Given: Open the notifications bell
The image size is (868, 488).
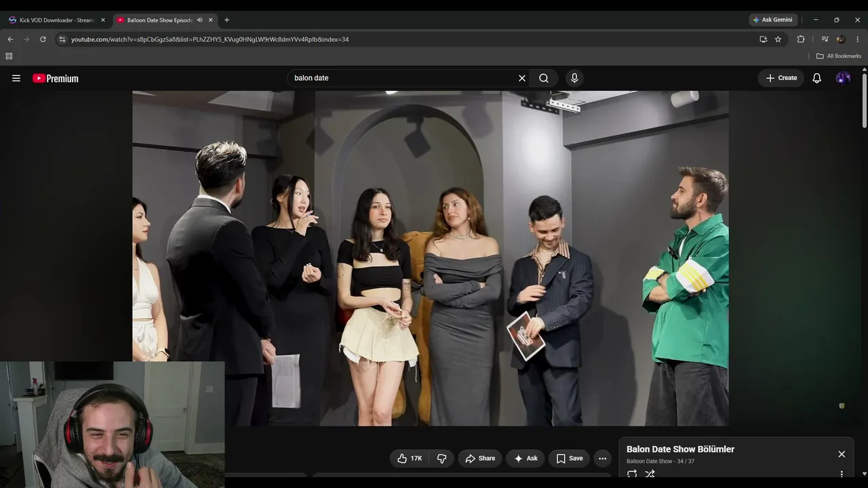Looking at the screenshot, I should pos(817,78).
